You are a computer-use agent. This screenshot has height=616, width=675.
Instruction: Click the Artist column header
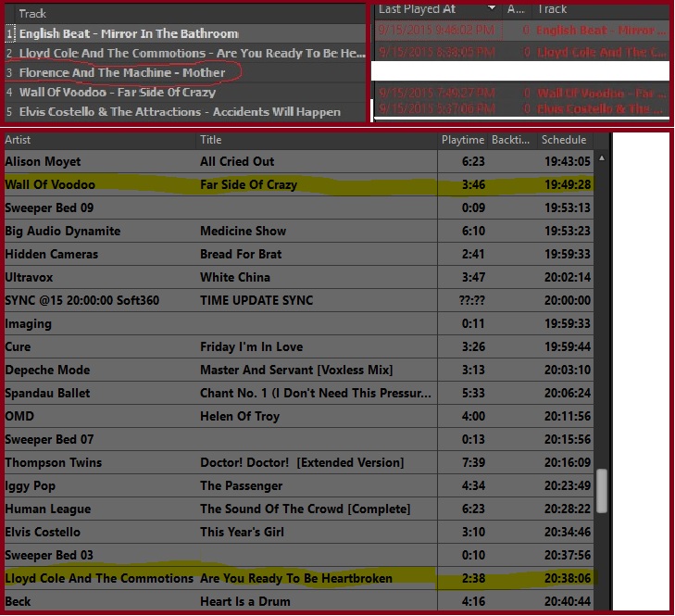(18, 140)
